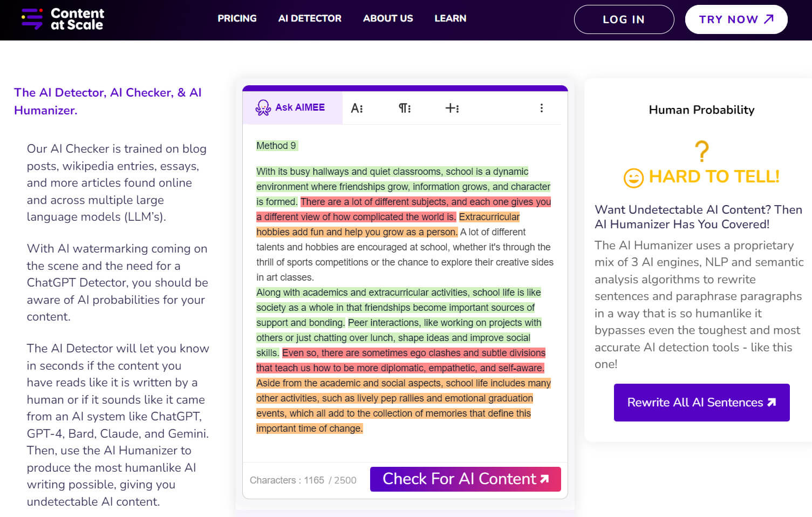
Task: Navigate to the LEARN section
Action: pyautogui.click(x=450, y=18)
